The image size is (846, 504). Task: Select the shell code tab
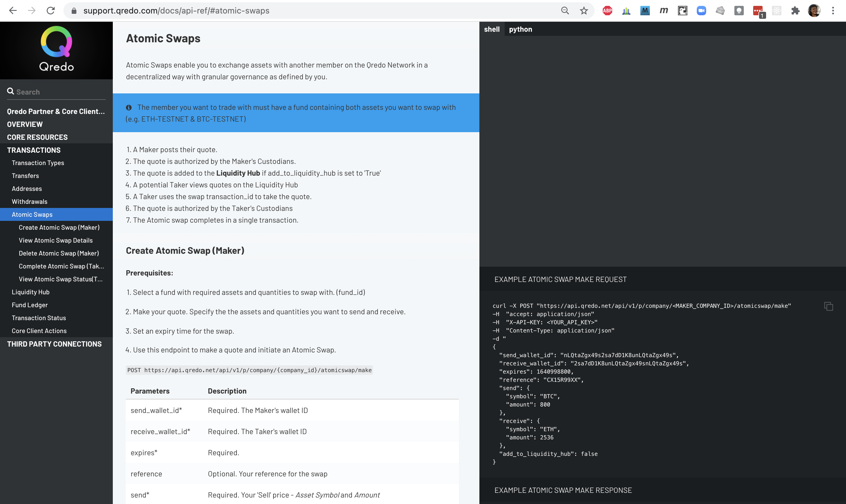(492, 29)
